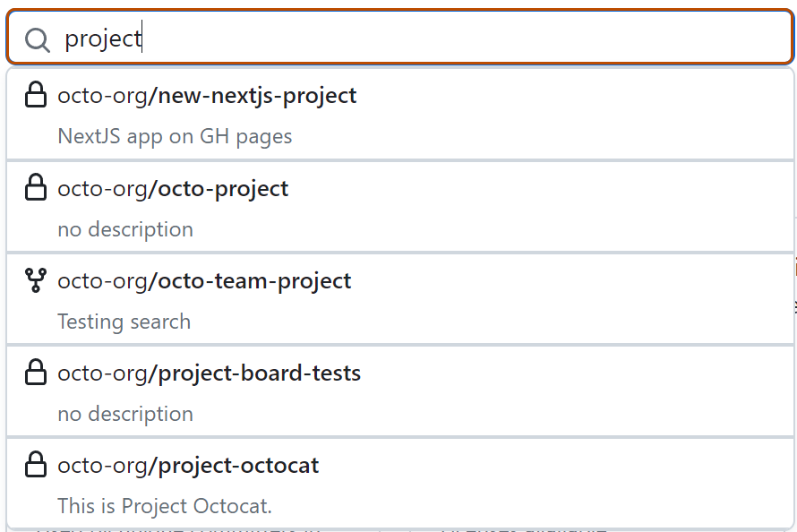Click the lock icon beside new-nextjs-project
The width and height of the screenshot is (797, 532).
(x=36, y=94)
